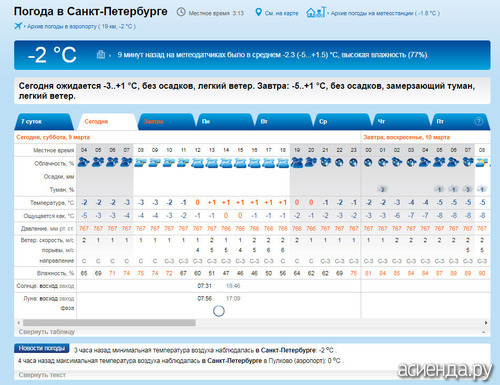
Task: Click the right scroll arrow of the table
Action: [x=486, y=323]
